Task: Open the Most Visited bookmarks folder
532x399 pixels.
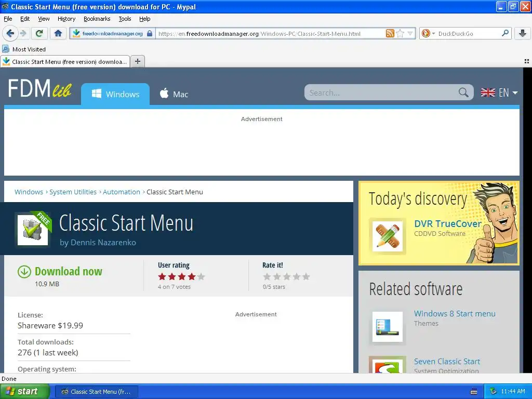Action: 24,49
